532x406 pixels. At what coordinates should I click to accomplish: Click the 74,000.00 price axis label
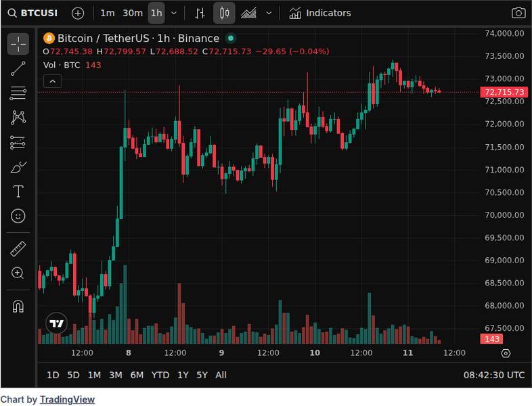(504, 33)
